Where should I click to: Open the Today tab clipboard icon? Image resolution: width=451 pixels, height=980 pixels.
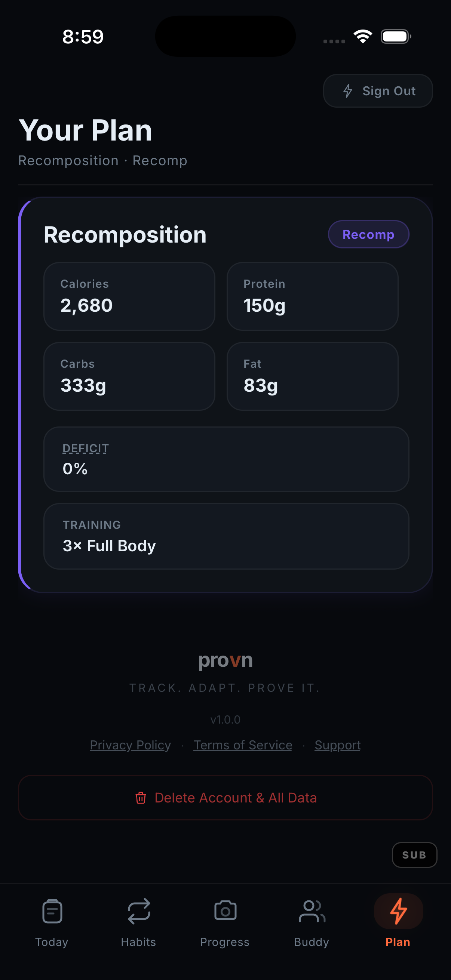pos(52,911)
